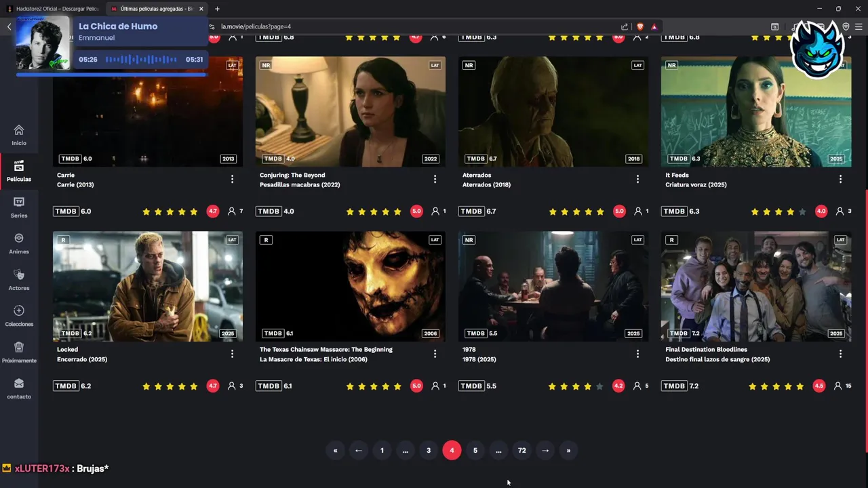Viewport: 868px width, 488px height.
Task: Open the Animes section in the sidebar
Action: tap(19, 243)
